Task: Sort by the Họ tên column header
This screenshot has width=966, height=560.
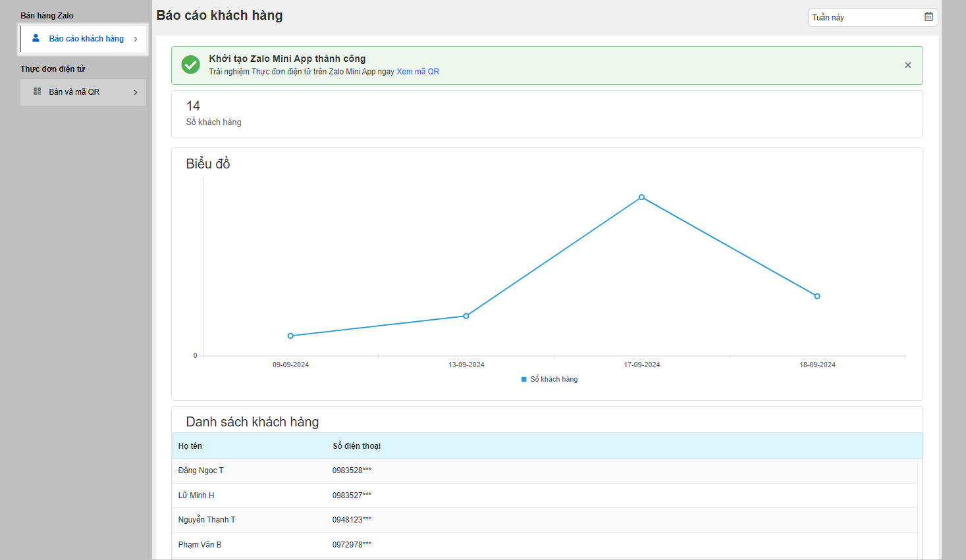Action: [190, 446]
